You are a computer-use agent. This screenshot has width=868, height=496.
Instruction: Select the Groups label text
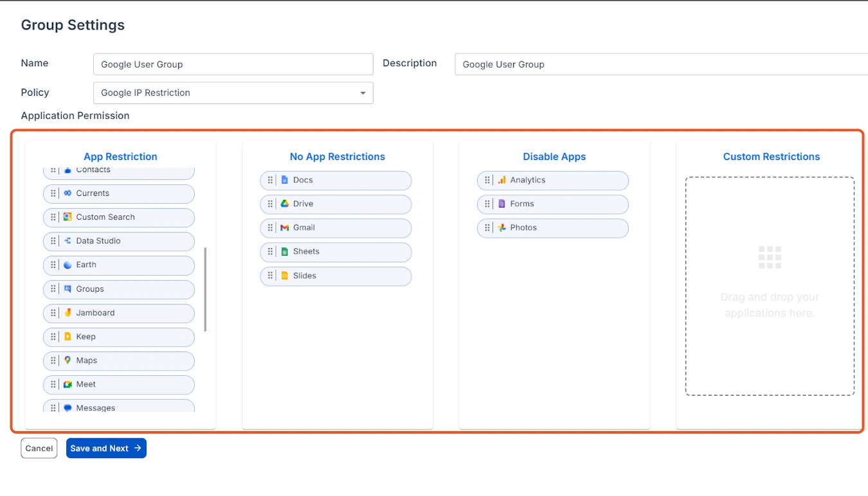pos(90,289)
